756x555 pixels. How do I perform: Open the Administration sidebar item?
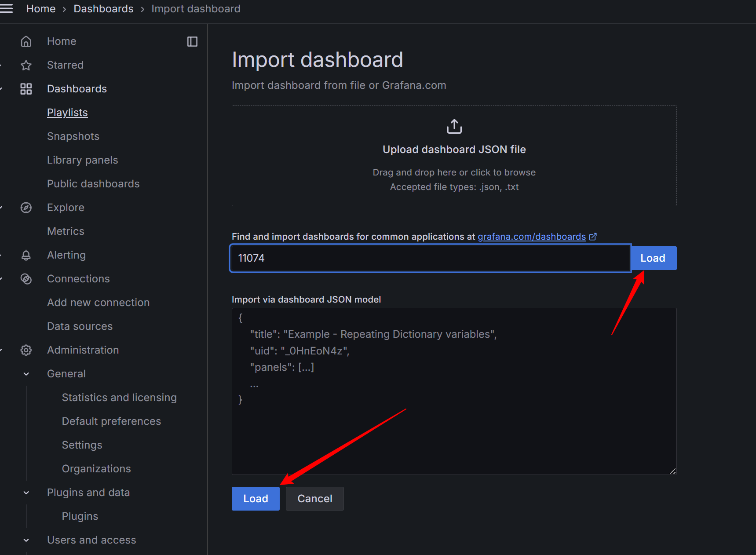83,350
